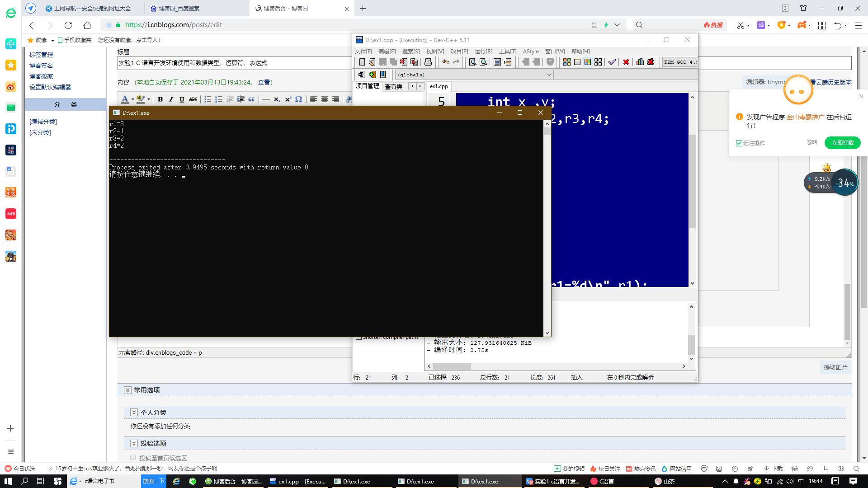868x488 pixels.
Task: Click the Profile analysis bar chart icon
Action: (x=640, y=62)
